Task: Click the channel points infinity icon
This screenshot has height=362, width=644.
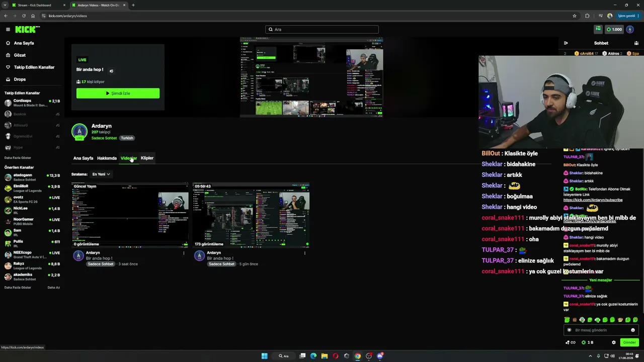Action: tap(571, 342)
